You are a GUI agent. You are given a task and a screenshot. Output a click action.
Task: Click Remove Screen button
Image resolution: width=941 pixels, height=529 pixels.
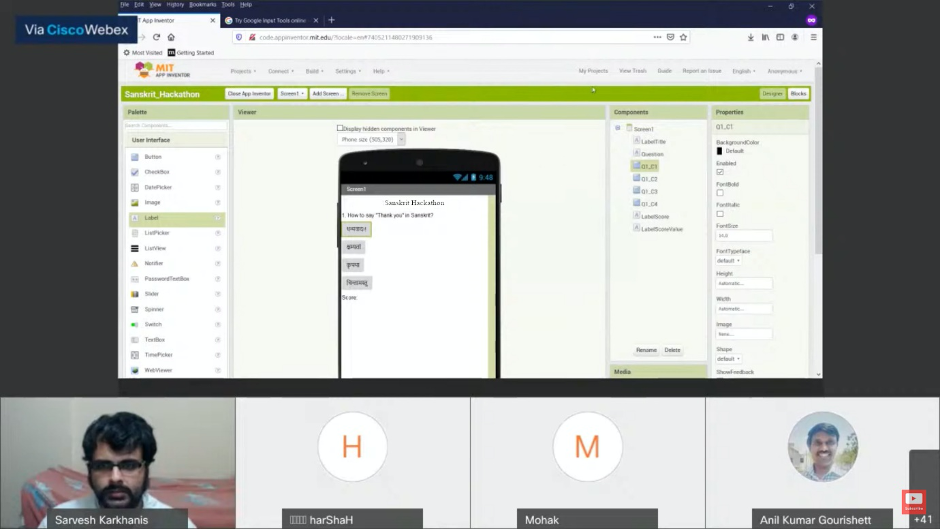pyautogui.click(x=369, y=94)
